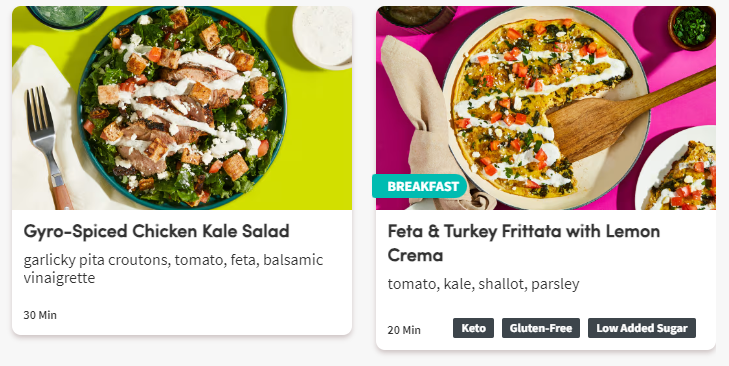Open the Feta & Turkey Frittata with Lemon Crema title
Image resolution: width=729 pixels, height=366 pixels.
(x=524, y=243)
